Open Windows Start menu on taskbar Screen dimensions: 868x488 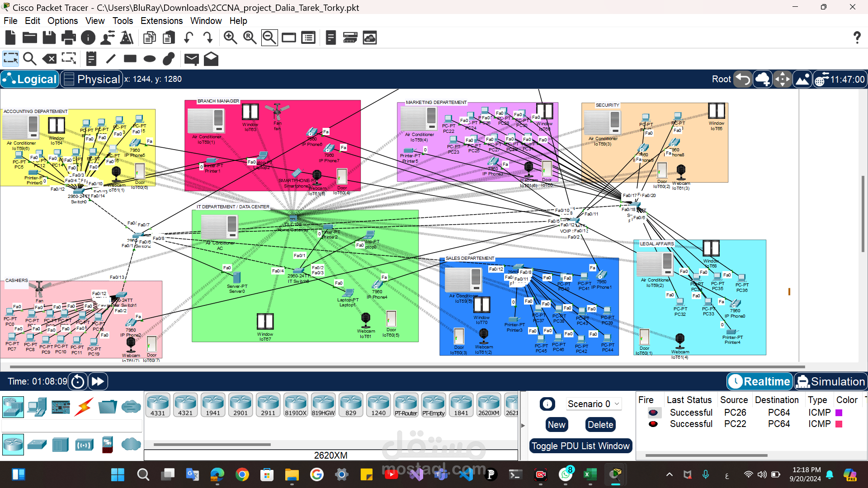pyautogui.click(x=118, y=474)
